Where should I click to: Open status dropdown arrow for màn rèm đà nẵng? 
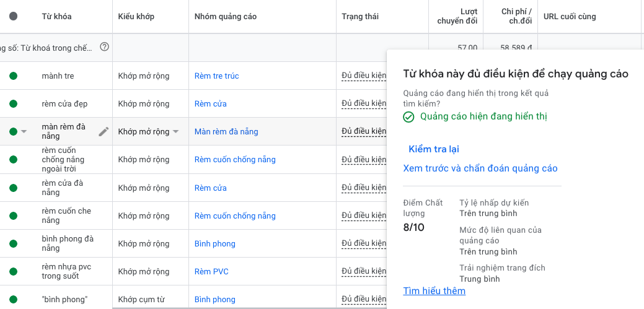[x=24, y=132]
